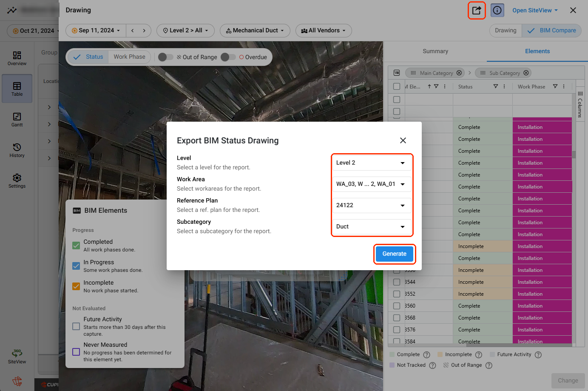The width and height of the screenshot is (588, 391).
Task: Filter the Work Phase column
Action: tap(555, 86)
